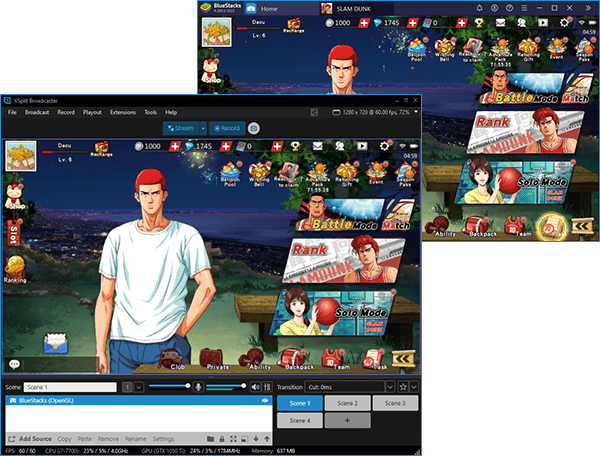Viewport: 600px width, 456px height.
Task: Click the transition favorites star icon
Action: tap(403, 387)
